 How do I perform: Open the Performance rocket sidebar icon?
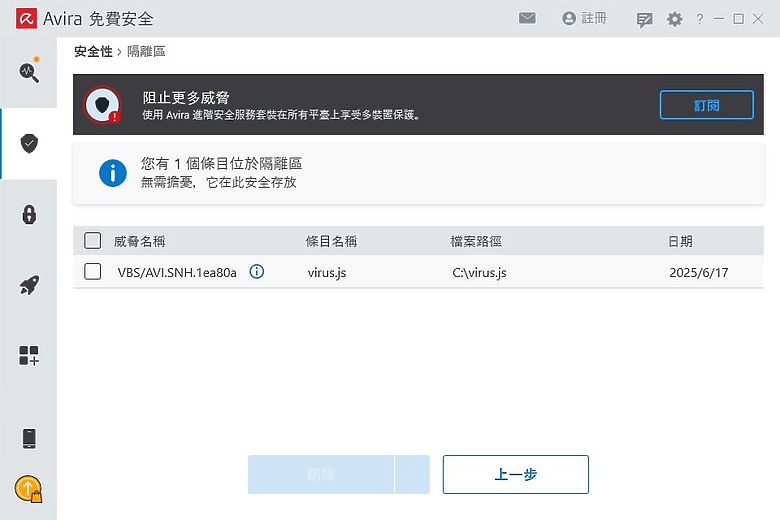click(29, 285)
